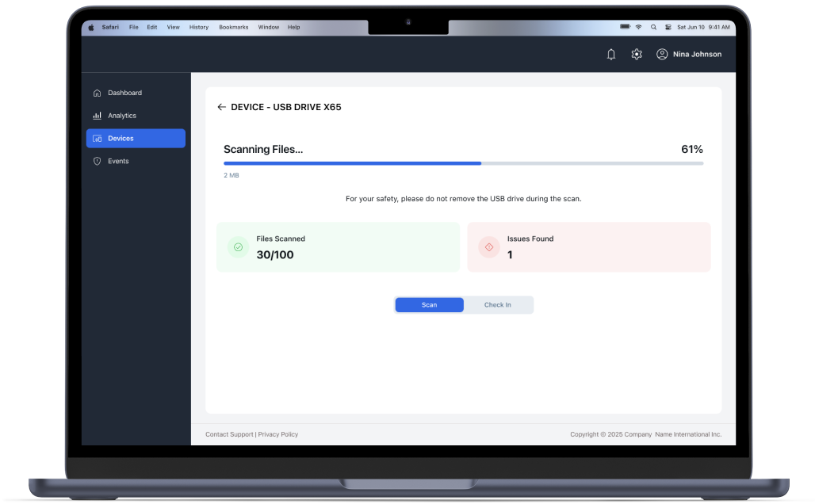The width and height of the screenshot is (815, 504).
Task: Open the Help menu
Action: pyautogui.click(x=293, y=27)
